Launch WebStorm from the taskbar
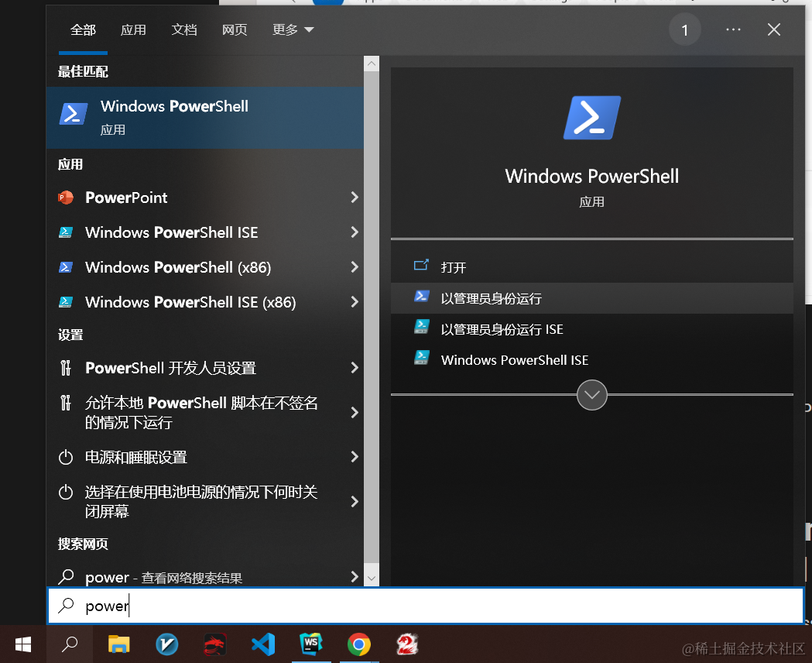Image resolution: width=812 pixels, height=663 pixels. 311,644
